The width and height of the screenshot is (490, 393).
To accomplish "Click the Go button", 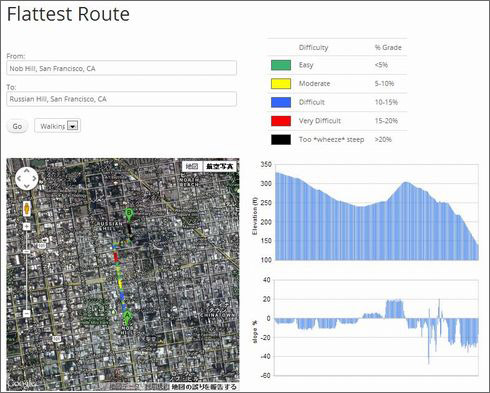I will [17, 126].
